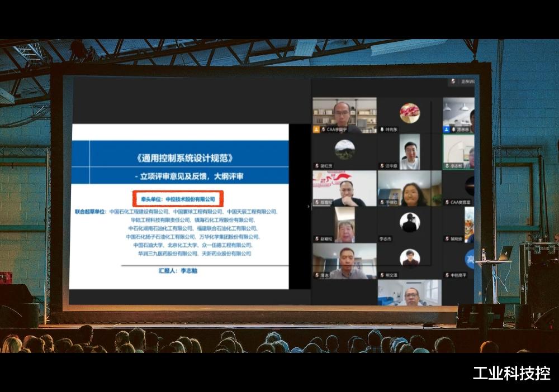The width and height of the screenshot is (559, 392).
Task: Select 叶向东's round food-photo avatar
Action: pos(410,113)
